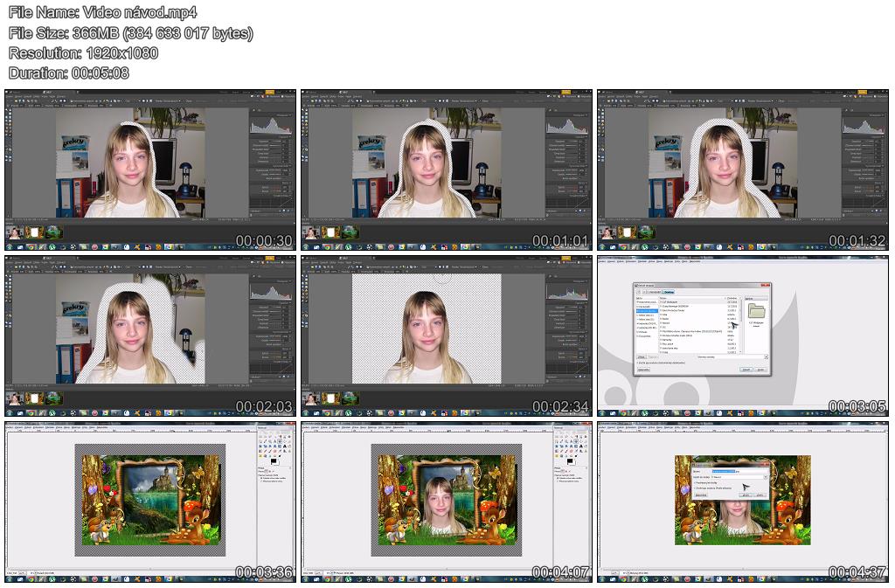Open file type dropdown in 00:03:05 dialog

[765, 357]
